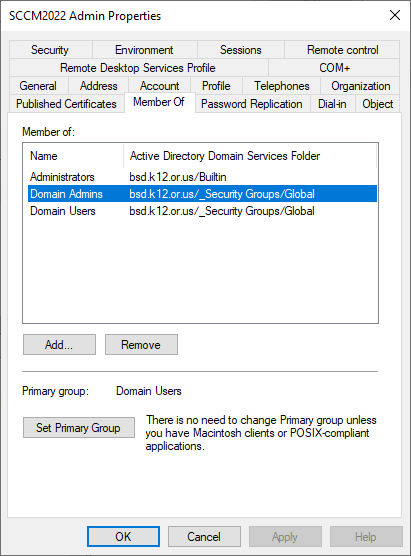Open Remote Desktop Services Profile tab
Viewport: 411px width, 556px height.
138,68
